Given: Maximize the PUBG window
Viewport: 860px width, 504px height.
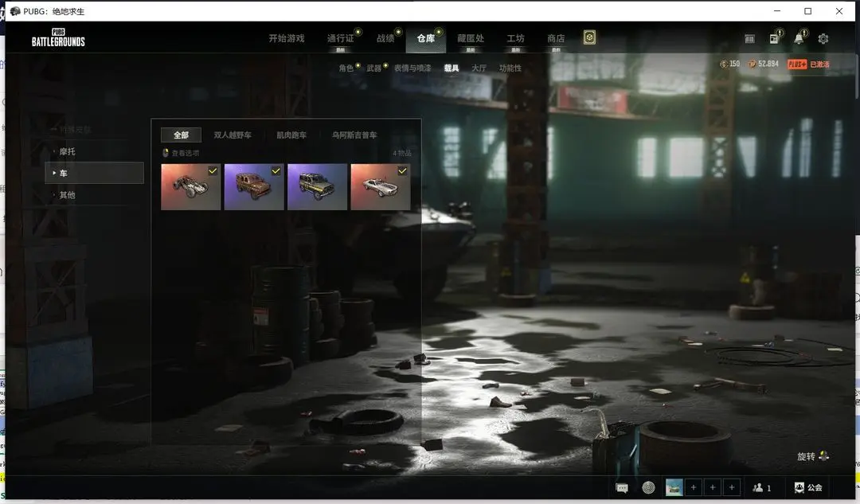Looking at the screenshot, I should [808, 11].
